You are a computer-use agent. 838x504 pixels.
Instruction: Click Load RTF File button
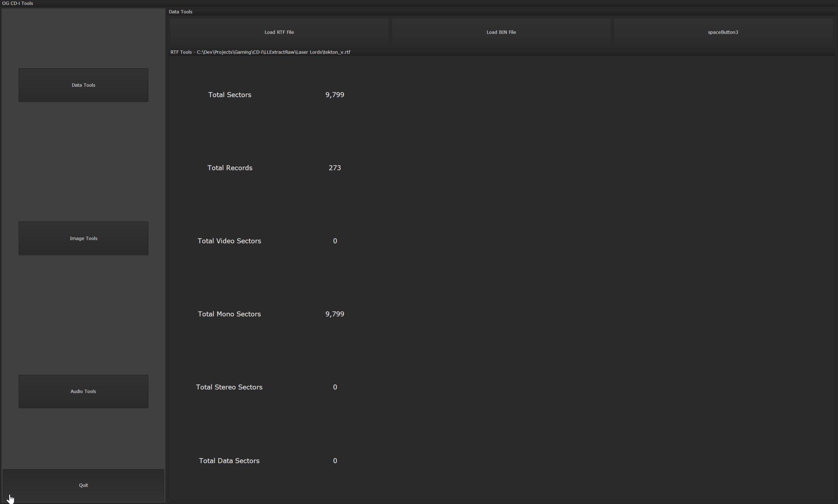coord(279,32)
